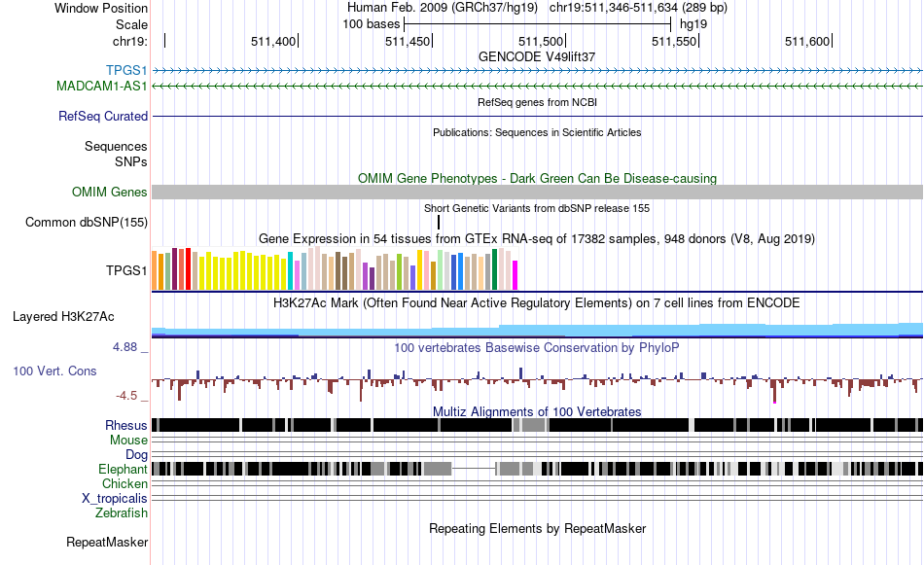Viewport: 924px width, 565px height.
Task: Click the 100 bases scale bar label
Action: click(372, 24)
